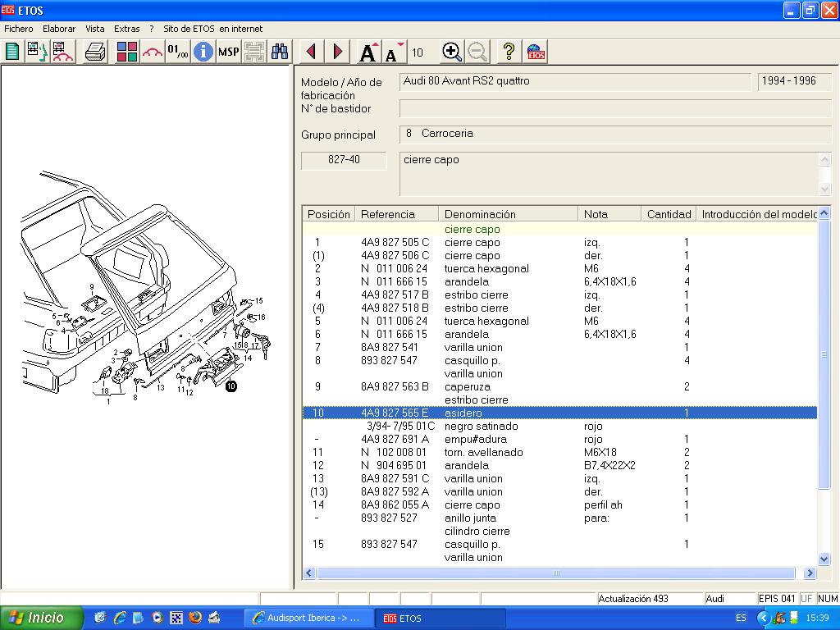The height and width of the screenshot is (630, 840).
Task: Click the Posición column header
Action: [x=328, y=214]
